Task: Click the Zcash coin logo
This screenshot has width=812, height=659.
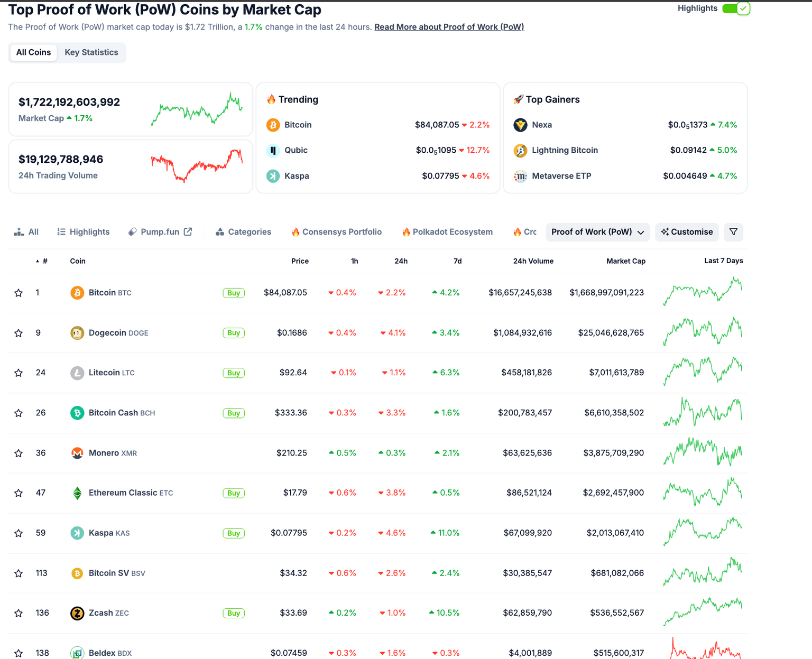Action: tap(77, 612)
